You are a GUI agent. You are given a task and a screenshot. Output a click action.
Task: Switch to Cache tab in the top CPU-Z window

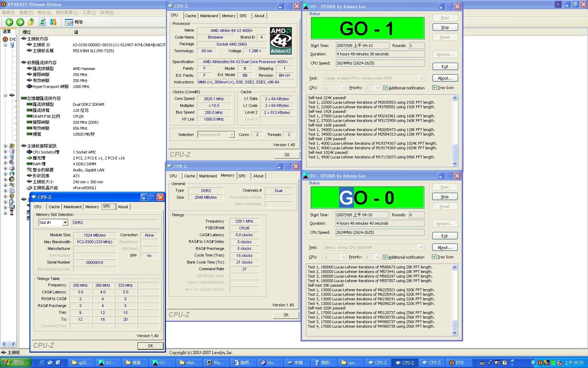[191, 16]
